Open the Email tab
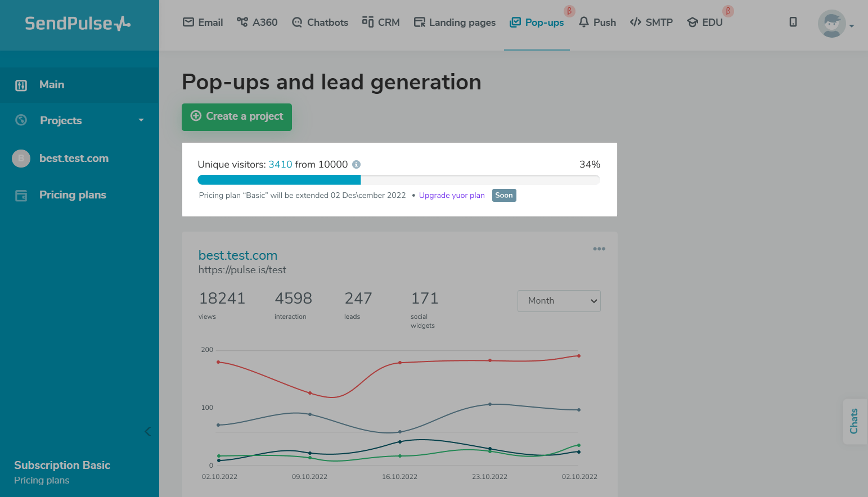868x497 pixels. point(203,22)
